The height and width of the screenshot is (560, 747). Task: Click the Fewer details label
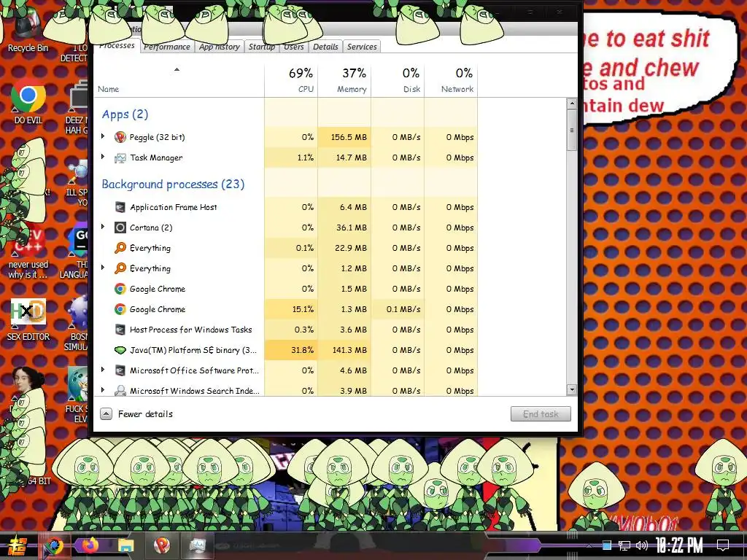[145, 414]
